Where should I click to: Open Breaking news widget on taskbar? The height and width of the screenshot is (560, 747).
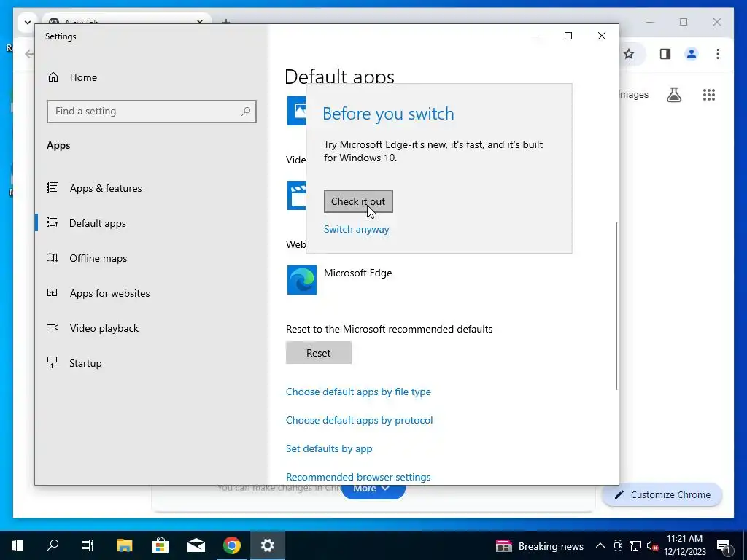tap(540, 546)
